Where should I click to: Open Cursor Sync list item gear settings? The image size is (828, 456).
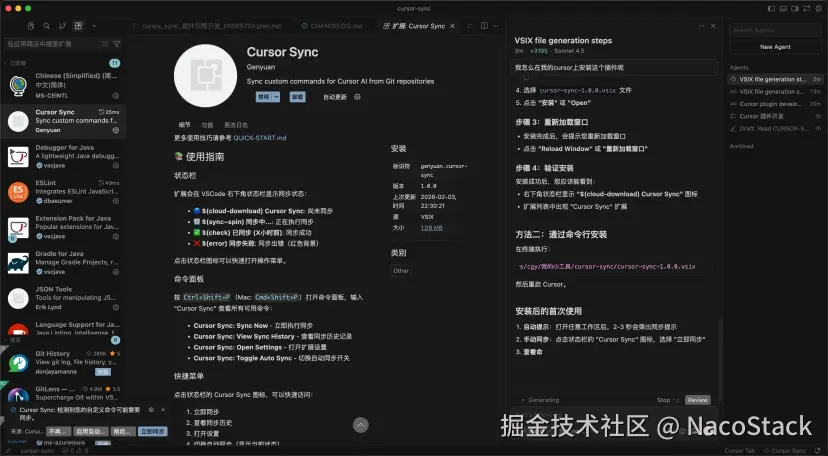tap(116, 130)
